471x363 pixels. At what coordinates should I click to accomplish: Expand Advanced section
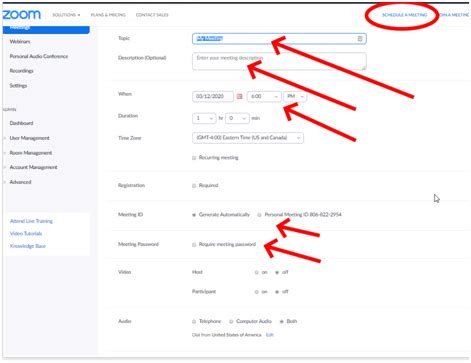coord(20,182)
